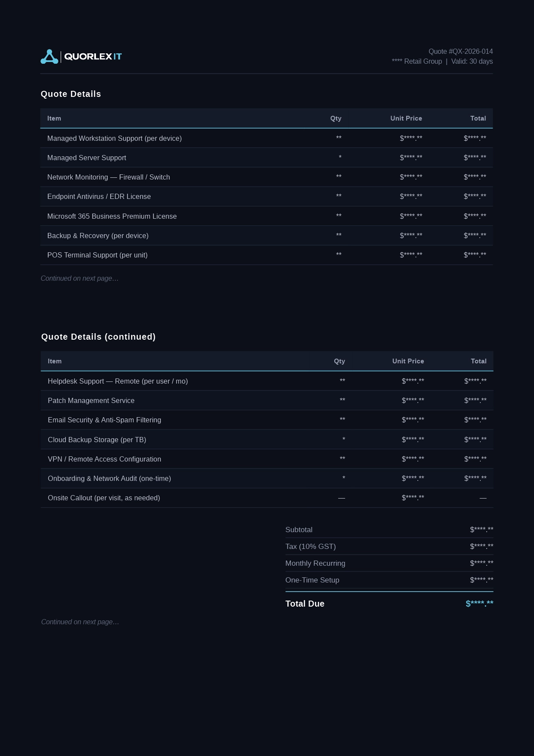Click the Tax (10% GST) summary label
Screen dimensions: 534x756
point(311,546)
